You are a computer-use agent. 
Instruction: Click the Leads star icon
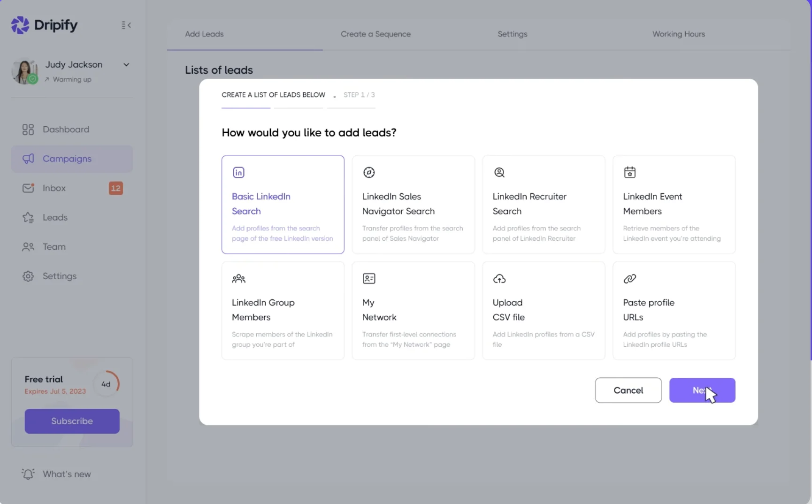28,218
